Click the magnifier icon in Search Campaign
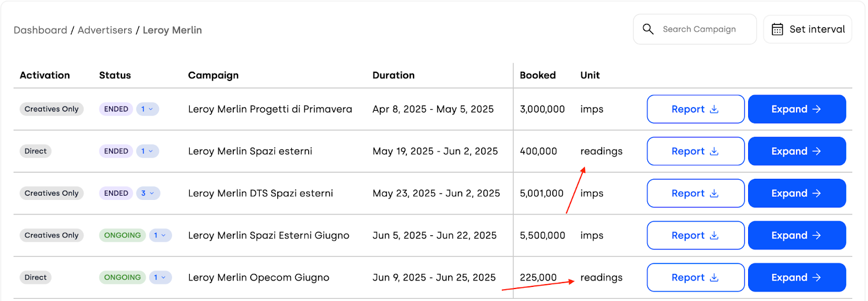The height and width of the screenshot is (301, 868). 648,29
